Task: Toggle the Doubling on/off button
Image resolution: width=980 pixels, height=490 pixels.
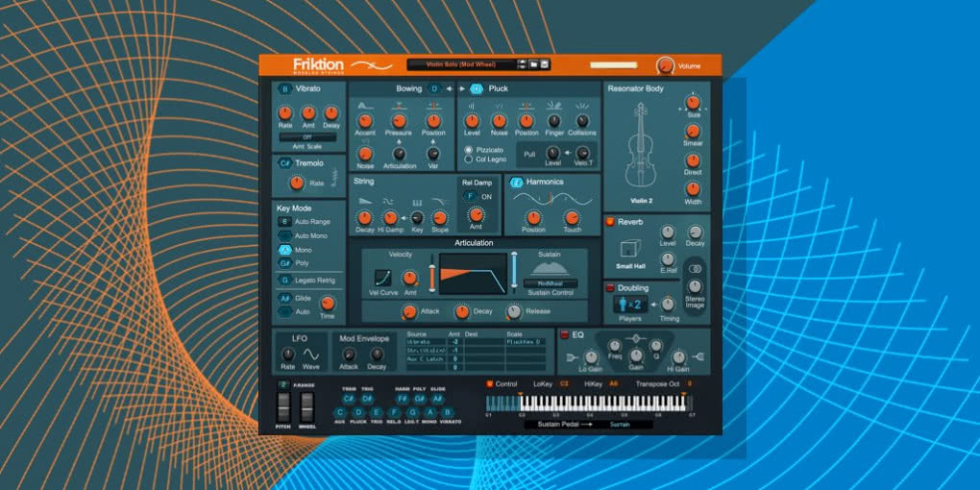Action: [x=610, y=288]
